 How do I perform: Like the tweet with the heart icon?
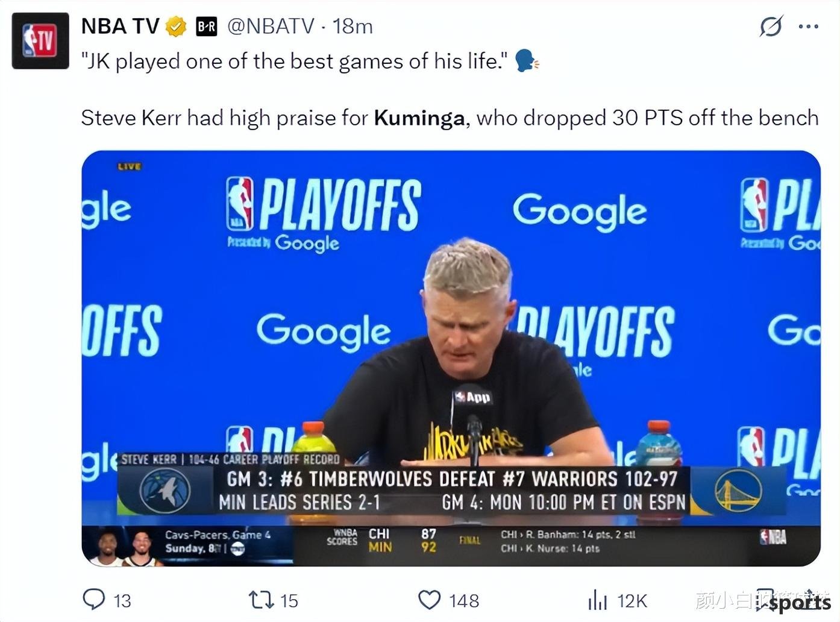[430, 600]
